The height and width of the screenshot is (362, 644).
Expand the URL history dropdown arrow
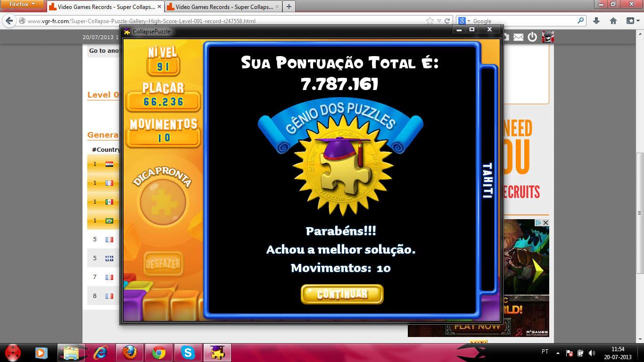[x=439, y=21]
